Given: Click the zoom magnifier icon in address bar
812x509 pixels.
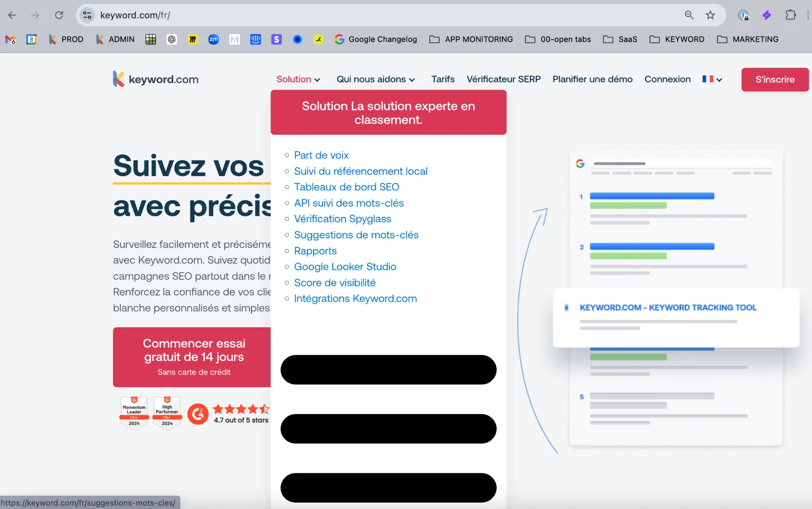Looking at the screenshot, I should tap(689, 15).
